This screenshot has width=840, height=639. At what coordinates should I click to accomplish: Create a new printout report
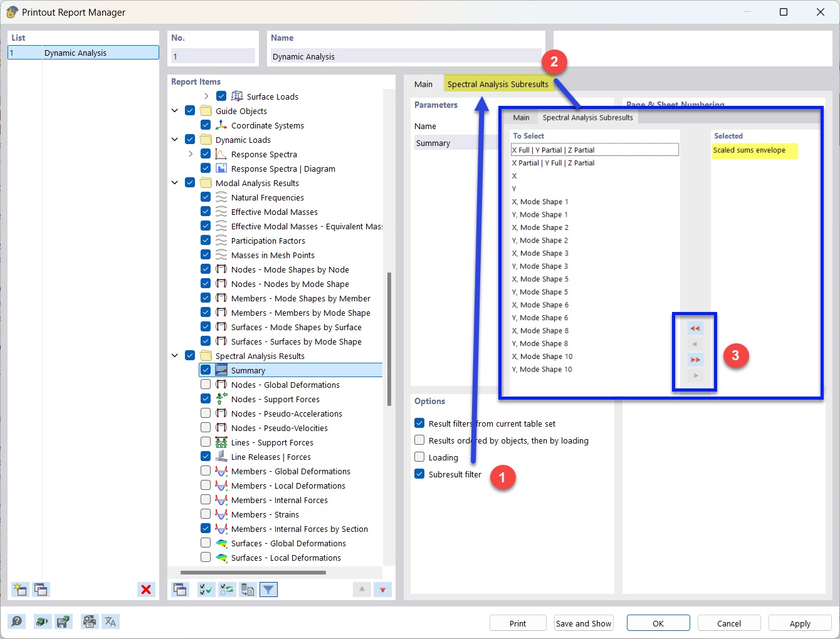pos(19,590)
